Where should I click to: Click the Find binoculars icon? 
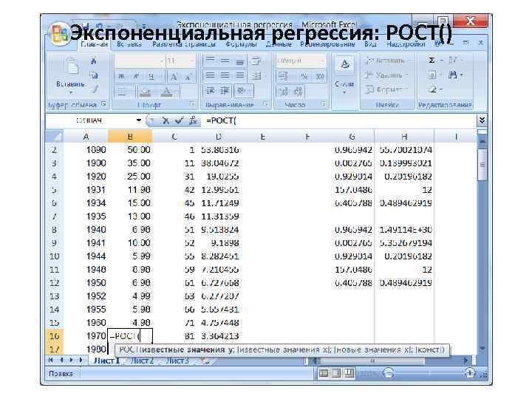(x=453, y=75)
